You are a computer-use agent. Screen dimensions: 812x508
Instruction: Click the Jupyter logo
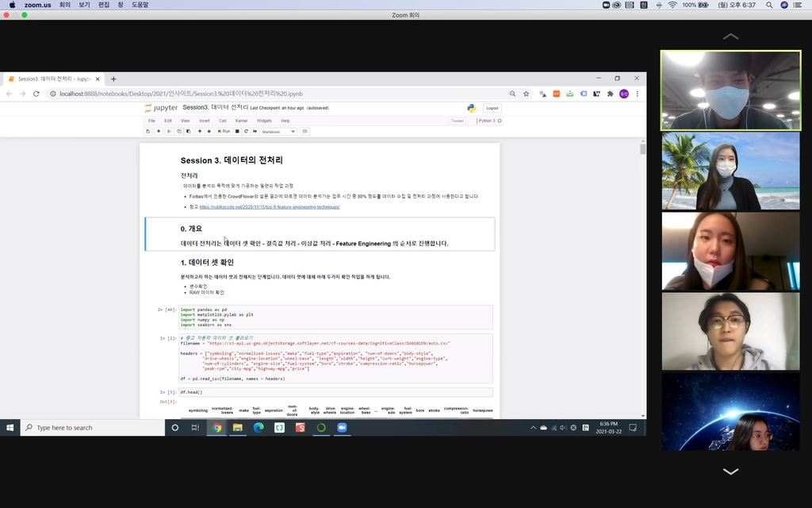[x=161, y=108]
